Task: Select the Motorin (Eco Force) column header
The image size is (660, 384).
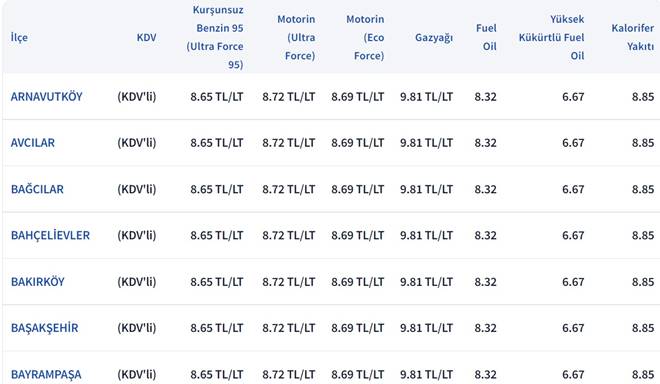Action: pos(365,37)
